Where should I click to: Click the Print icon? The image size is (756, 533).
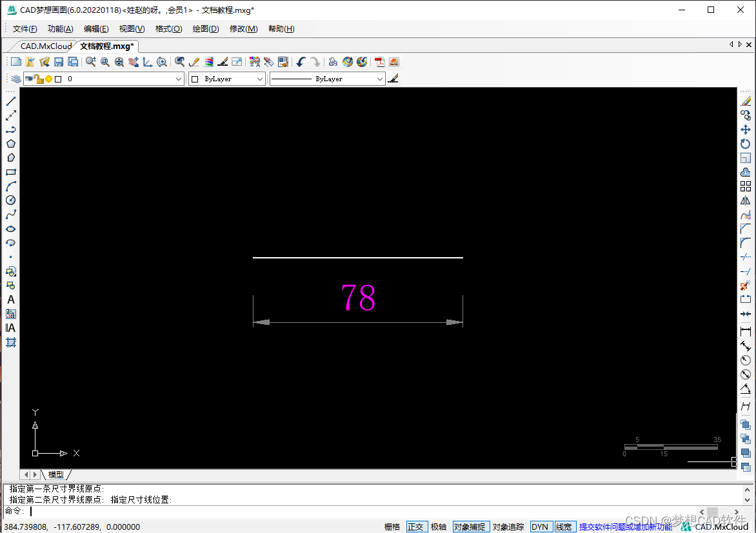333,62
